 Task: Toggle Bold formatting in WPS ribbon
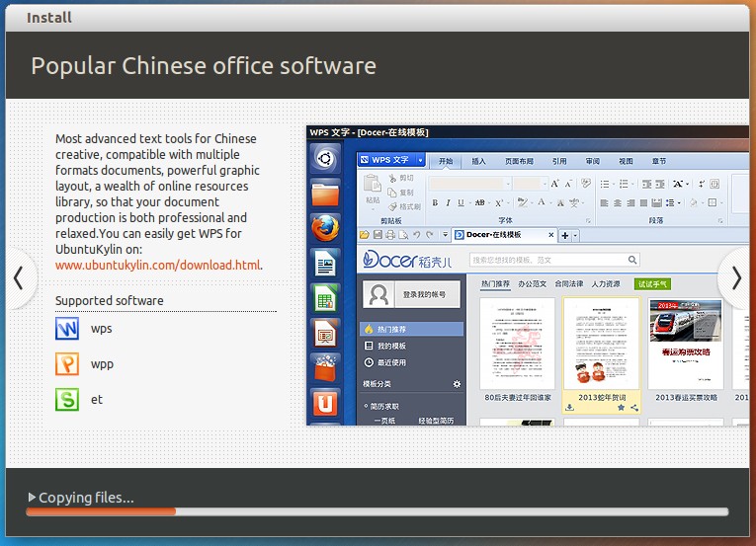click(435, 202)
